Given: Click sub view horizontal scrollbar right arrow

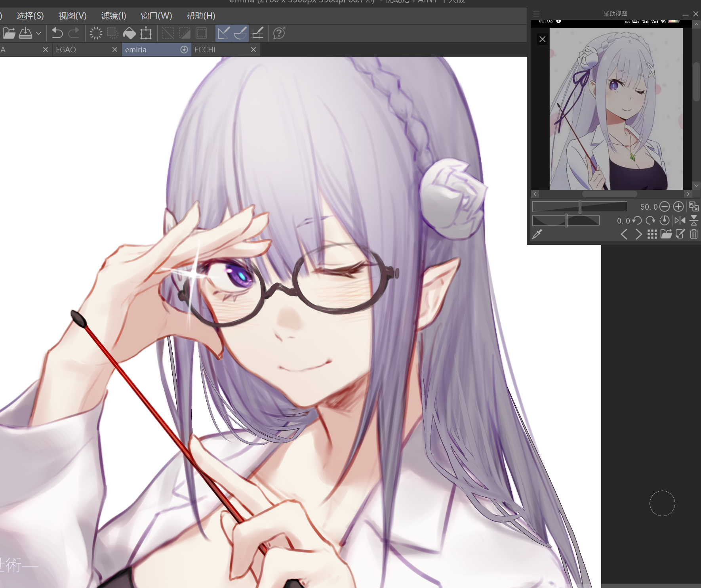Looking at the screenshot, I should pos(688,194).
